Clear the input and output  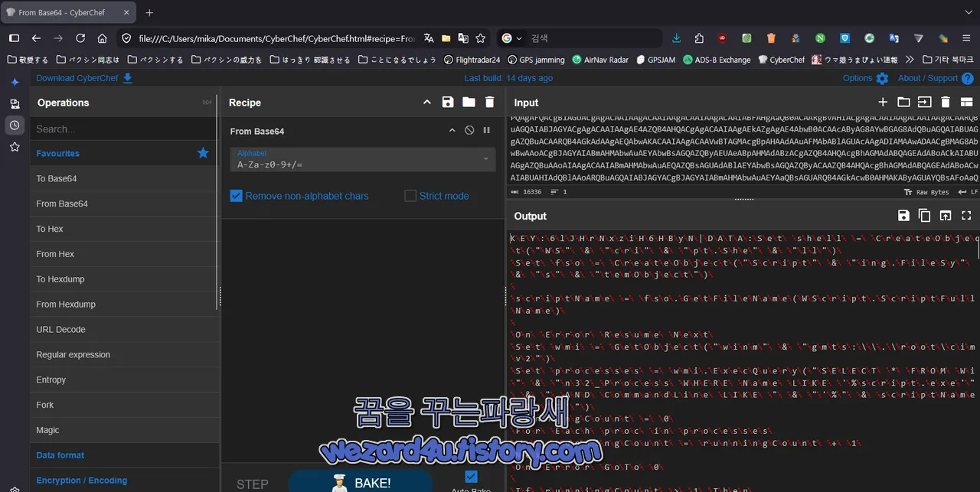[945, 103]
